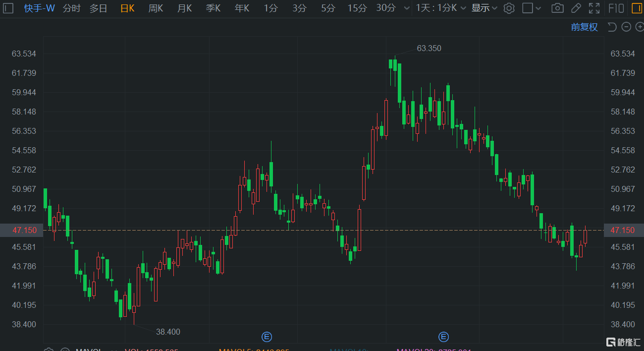Viewport: 644px width, 351px height.
Task: Click the 63.350 high price label
Action: tap(429, 48)
